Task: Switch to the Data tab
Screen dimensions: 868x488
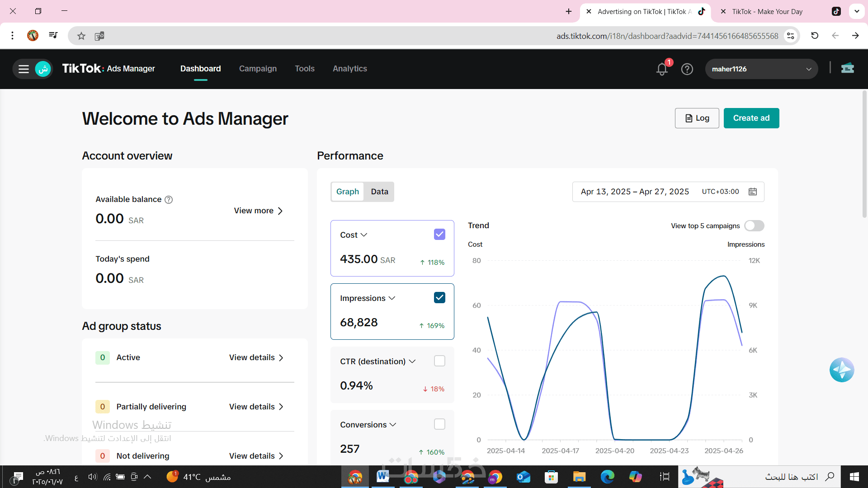Action: [x=379, y=192]
